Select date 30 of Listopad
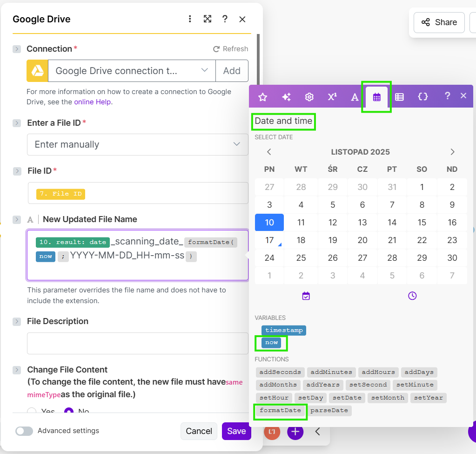Image resolution: width=476 pixels, height=454 pixels. [452, 258]
